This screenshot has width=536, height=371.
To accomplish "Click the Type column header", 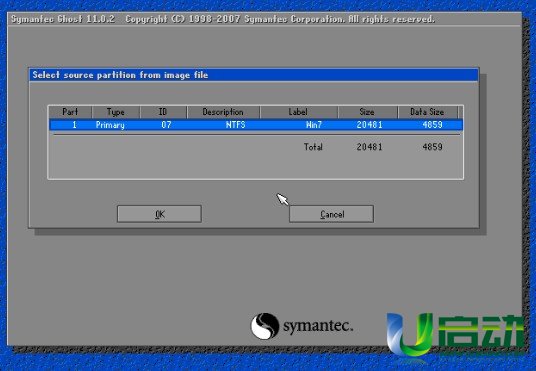I will point(116,112).
